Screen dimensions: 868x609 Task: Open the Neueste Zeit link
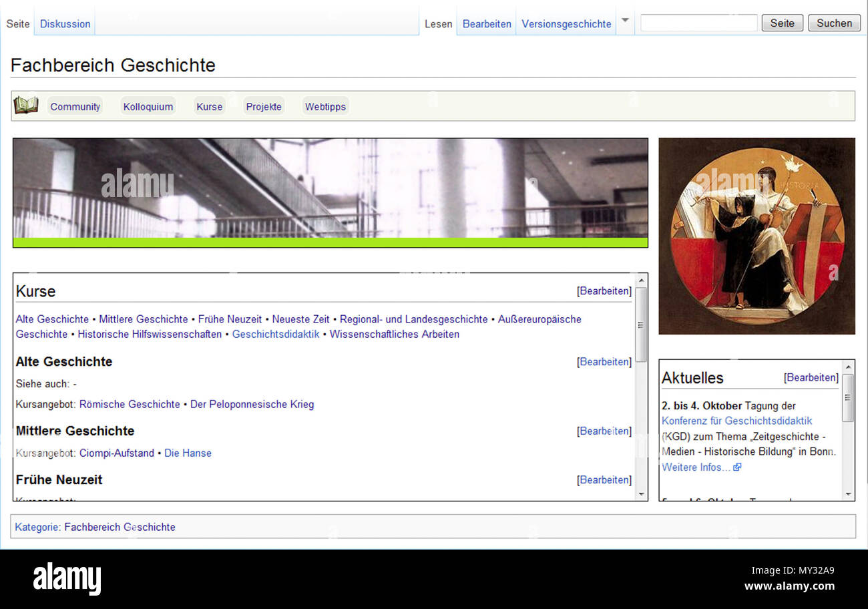300,319
